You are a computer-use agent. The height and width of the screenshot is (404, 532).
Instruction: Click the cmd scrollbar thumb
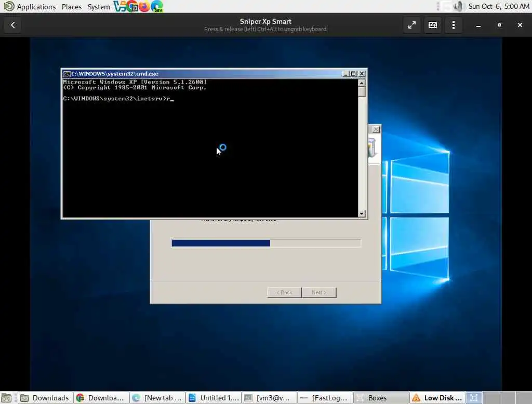(x=362, y=91)
